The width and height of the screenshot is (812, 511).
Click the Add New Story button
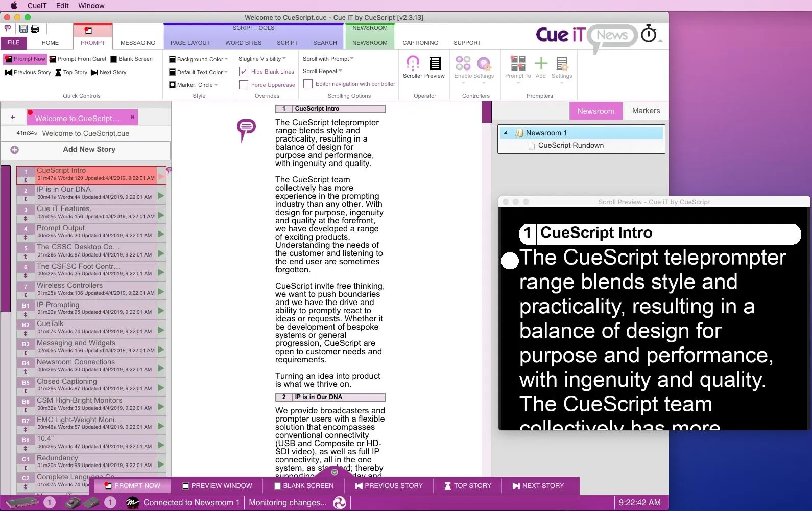[89, 150]
